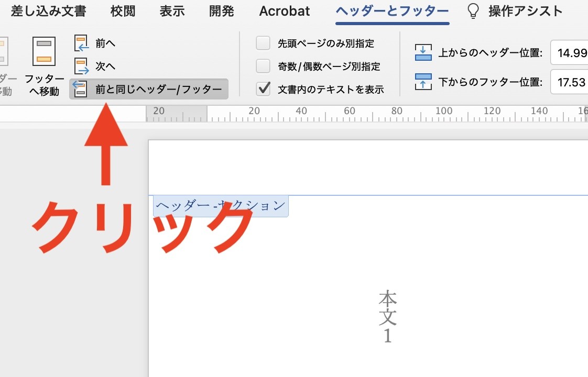588x377 pixels.
Task: Open the 差し込み文書 ribbon tab
Action: click(x=48, y=11)
